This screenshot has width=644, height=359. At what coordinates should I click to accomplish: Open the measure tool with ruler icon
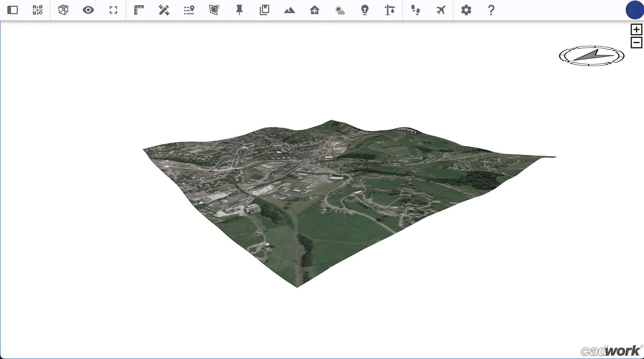pyautogui.click(x=138, y=10)
